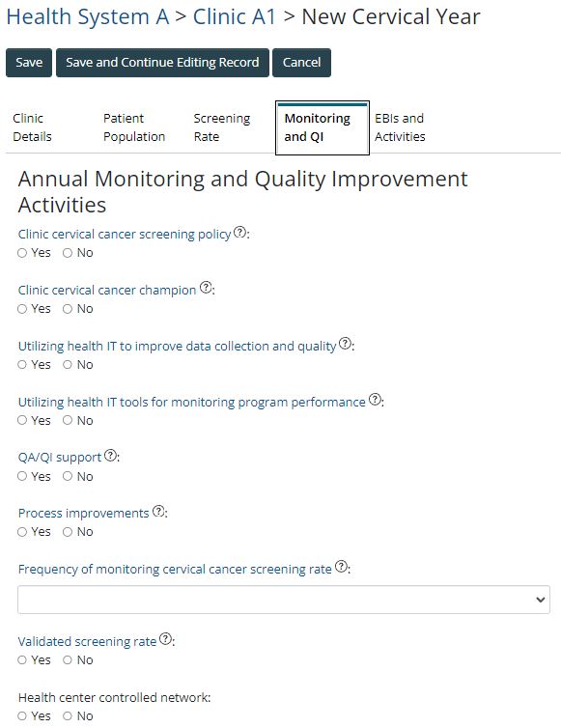Open help icon for monitoring program performance
This screenshot has width=561, height=728.
pyautogui.click(x=375, y=400)
